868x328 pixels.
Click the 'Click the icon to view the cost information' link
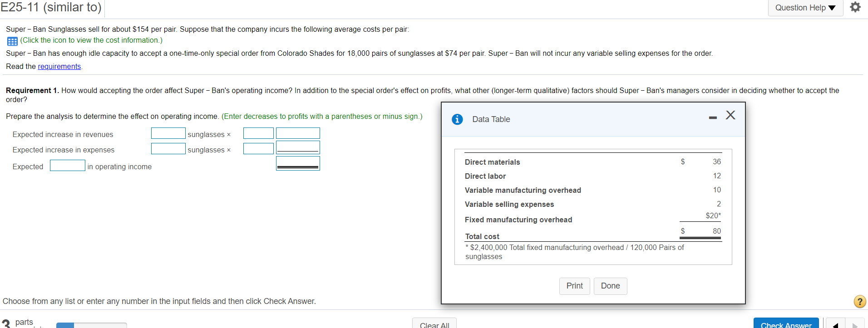coord(91,40)
